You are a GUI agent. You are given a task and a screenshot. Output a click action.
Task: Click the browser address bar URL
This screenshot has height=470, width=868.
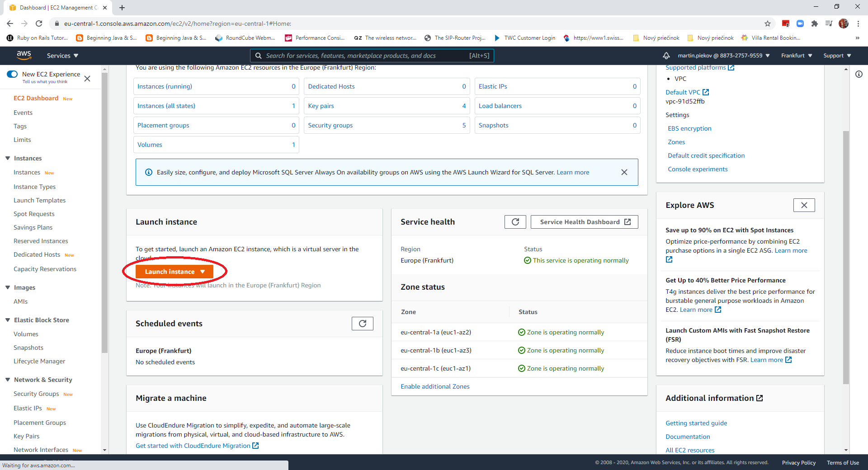point(177,23)
